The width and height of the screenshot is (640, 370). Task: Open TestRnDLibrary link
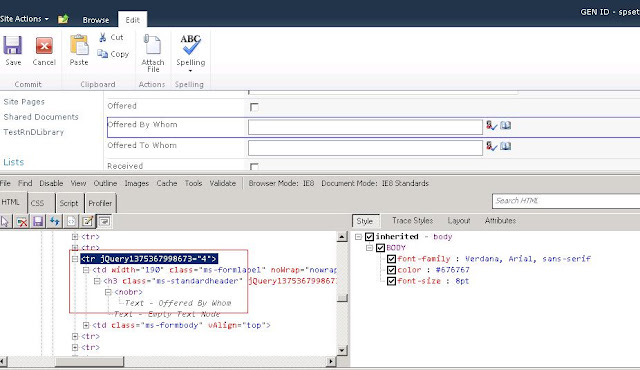(x=34, y=132)
